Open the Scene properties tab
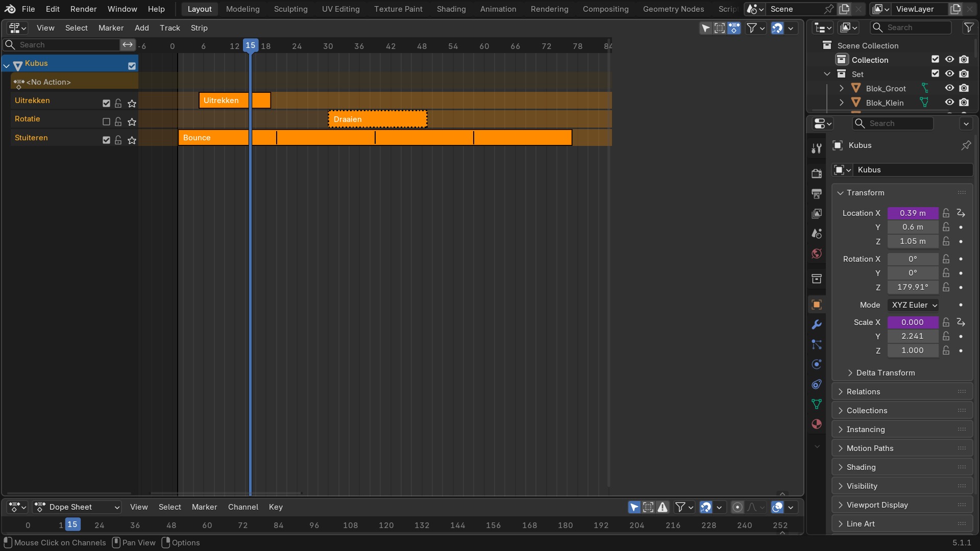Image resolution: width=980 pixels, height=551 pixels. [x=817, y=233]
